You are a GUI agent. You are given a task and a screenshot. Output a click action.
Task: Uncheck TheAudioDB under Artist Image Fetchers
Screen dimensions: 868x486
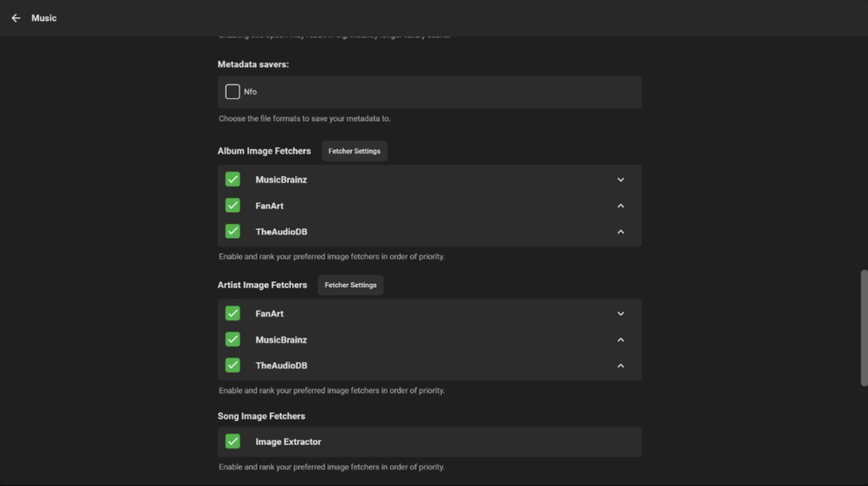pyautogui.click(x=233, y=365)
